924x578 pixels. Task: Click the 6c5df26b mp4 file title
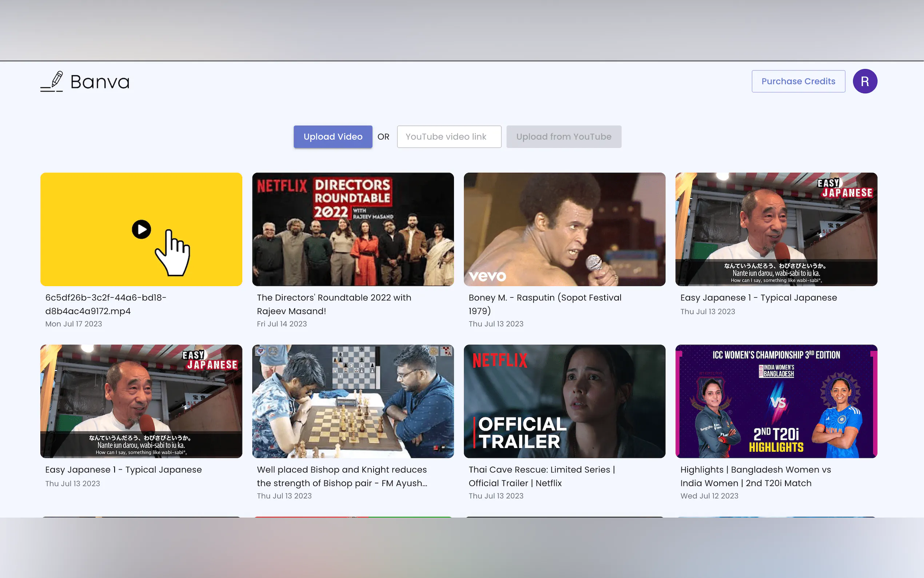(x=106, y=304)
